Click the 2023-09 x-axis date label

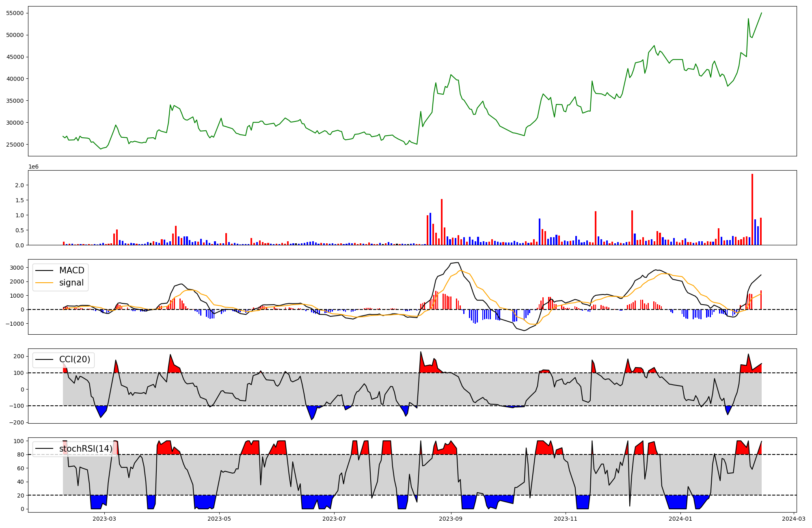click(x=451, y=519)
